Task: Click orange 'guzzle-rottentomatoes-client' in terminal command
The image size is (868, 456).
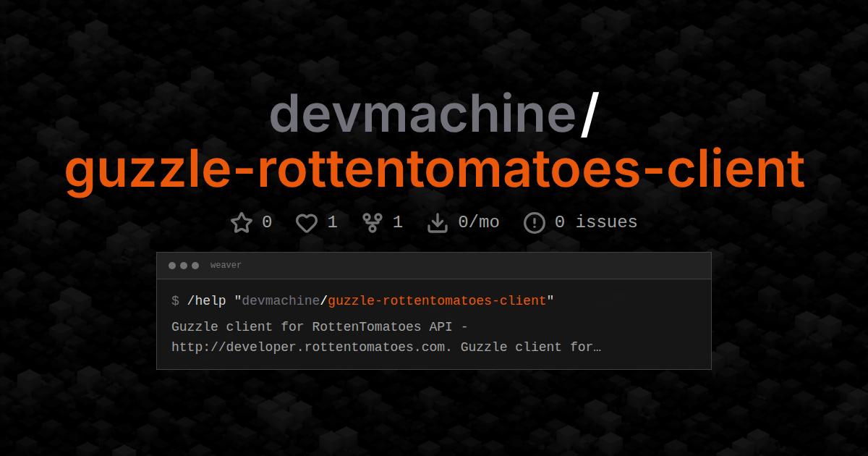Action: click(437, 300)
